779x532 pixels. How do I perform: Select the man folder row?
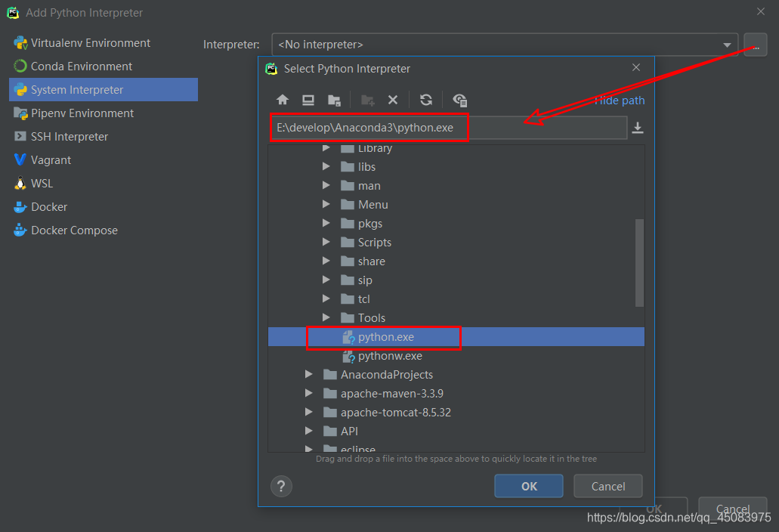click(x=456, y=186)
